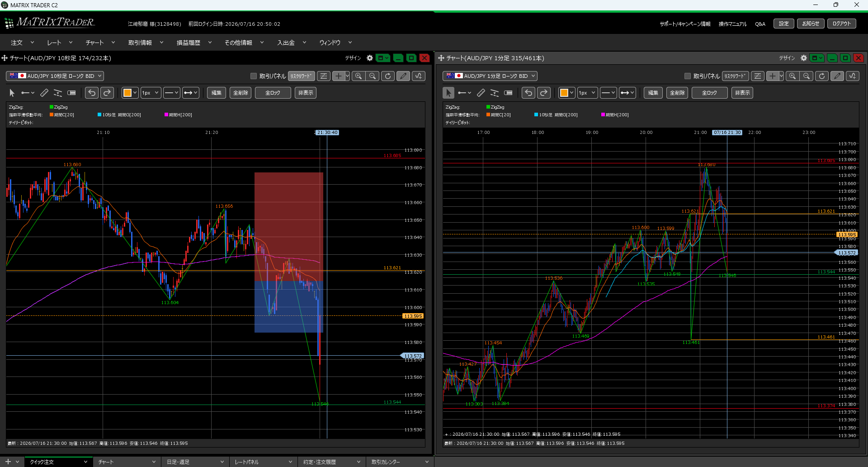Toggle the pencil drawing toolbar in 10秒足 chart
The image size is (868, 467).
click(403, 76)
